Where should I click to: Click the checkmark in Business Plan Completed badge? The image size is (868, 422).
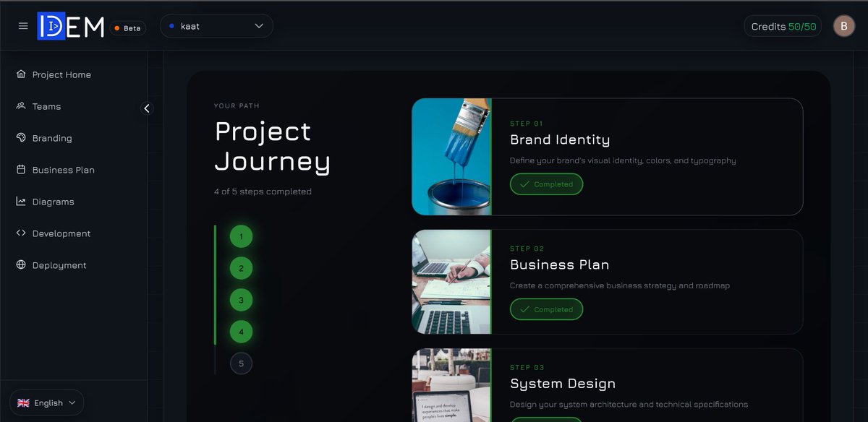[524, 309]
